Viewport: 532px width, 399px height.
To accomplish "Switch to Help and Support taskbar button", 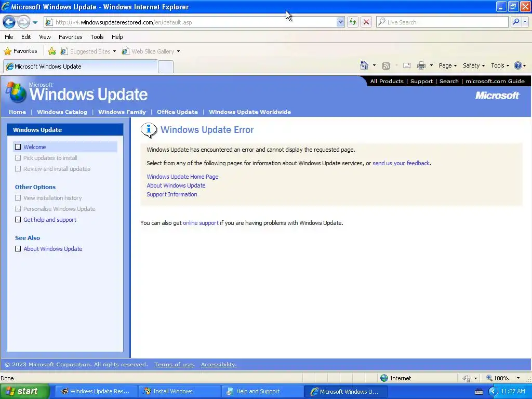I will pos(262,392).
